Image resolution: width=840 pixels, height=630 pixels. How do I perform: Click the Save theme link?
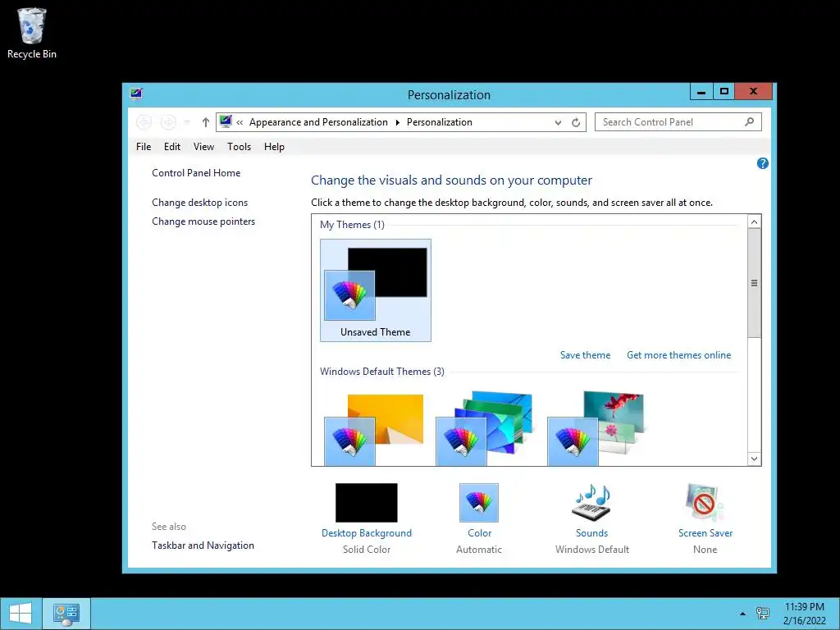585,355
